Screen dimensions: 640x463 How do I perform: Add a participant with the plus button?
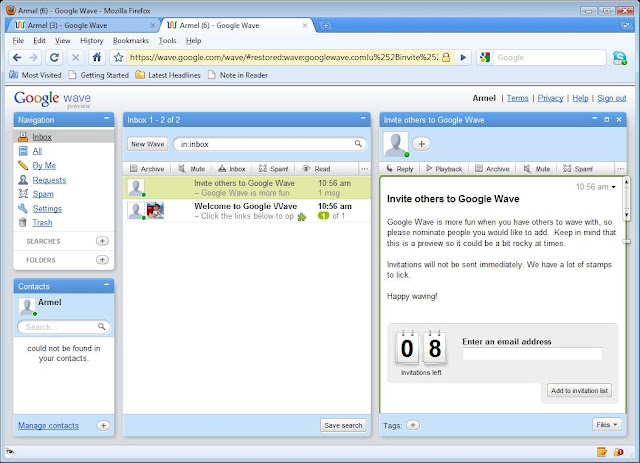pos(422,144)
